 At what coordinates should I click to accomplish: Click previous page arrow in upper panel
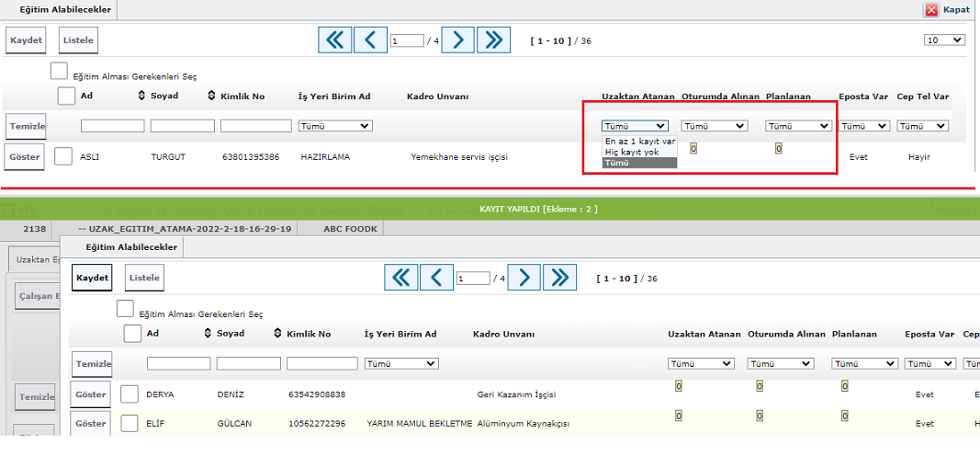click(x=370, y=40)
